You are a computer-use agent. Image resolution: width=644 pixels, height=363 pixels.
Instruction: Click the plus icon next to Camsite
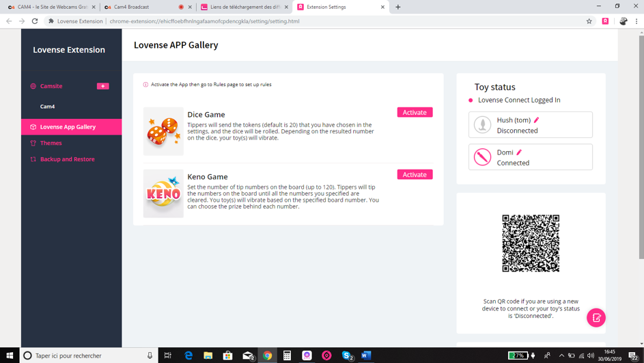102,86
